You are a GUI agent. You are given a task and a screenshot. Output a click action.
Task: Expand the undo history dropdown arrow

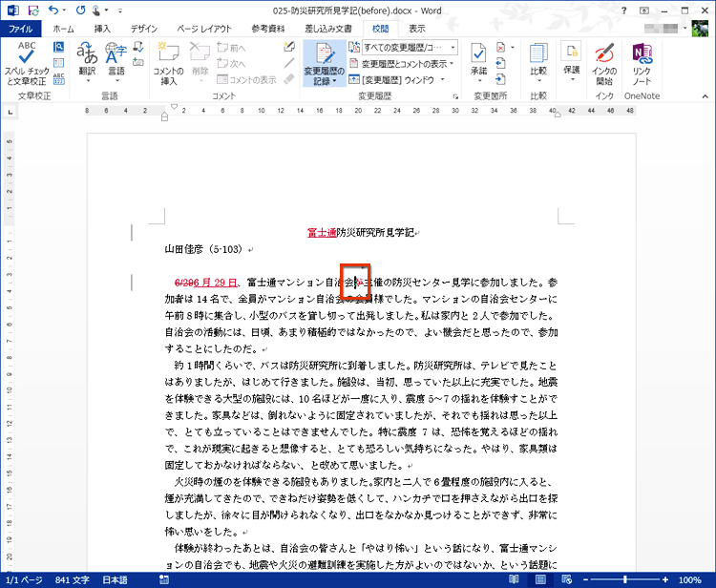pos(64,10)
